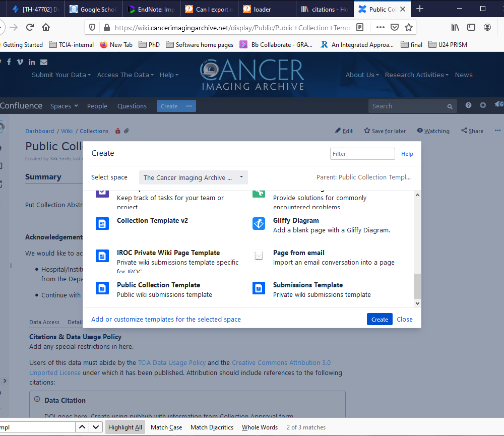Open the Select space dropdown
Image resolution: width=504 pixels, height=436 pixels.
[x=193, y=177]
